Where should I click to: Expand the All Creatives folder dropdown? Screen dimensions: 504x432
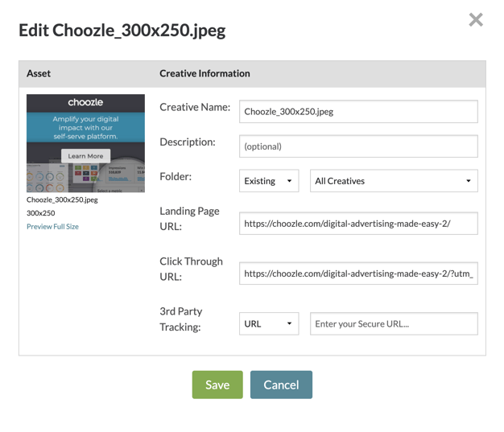coord(394,181)
